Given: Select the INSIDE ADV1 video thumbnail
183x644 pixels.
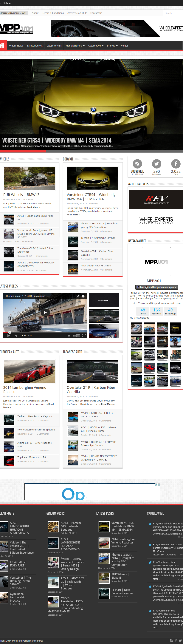Looking at the screenshot, I should (x=104, y=300).
